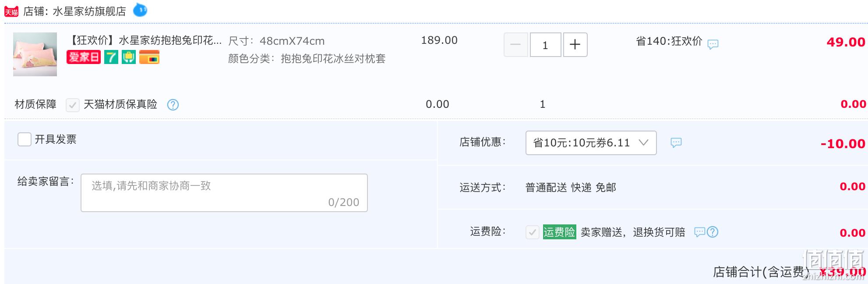The width and height of the screenshot is (868, 284).
Task: Click help question mark beside 天猫材质保真险
Action: [x=173, y=105]
